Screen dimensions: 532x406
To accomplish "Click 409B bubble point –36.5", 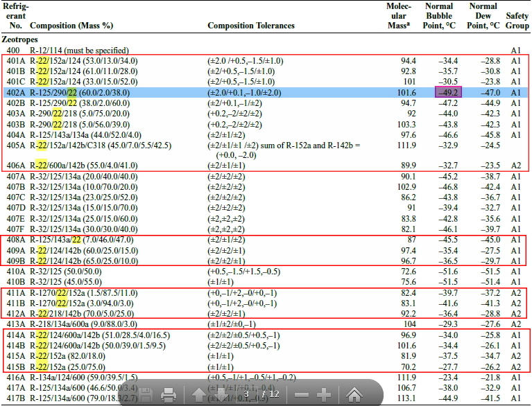I will click(x=448, y=261).
